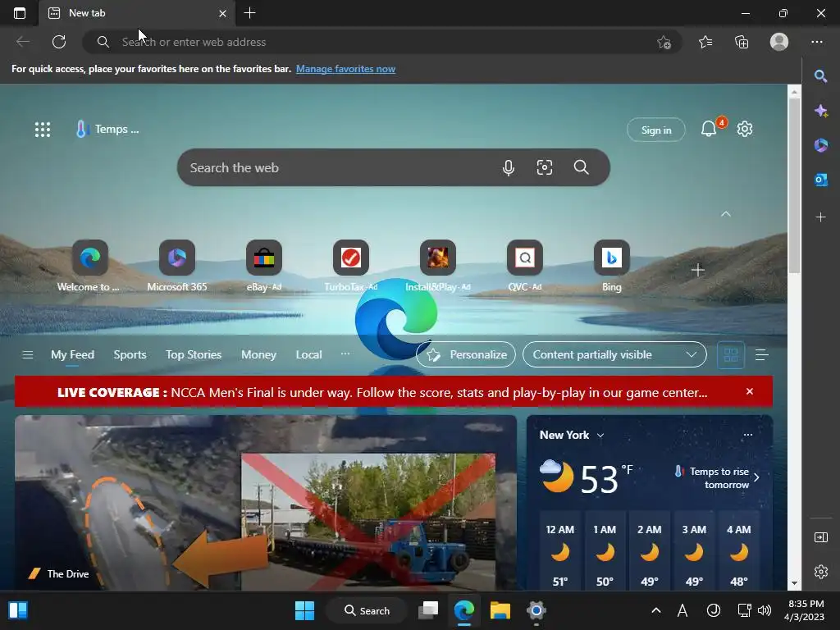Open notifications bell with 4 badge
Image resolution: width=840 pixels, height=630 pixels.
tap(709, 129)
